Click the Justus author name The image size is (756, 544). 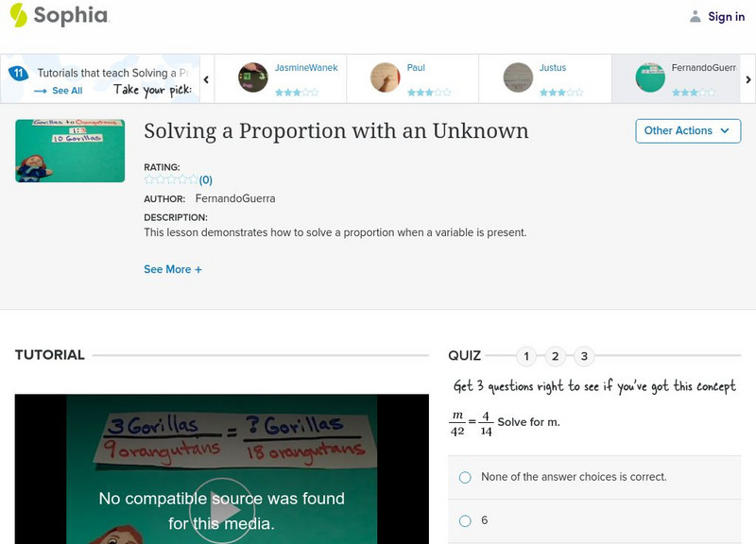click(x=553, y=68)
